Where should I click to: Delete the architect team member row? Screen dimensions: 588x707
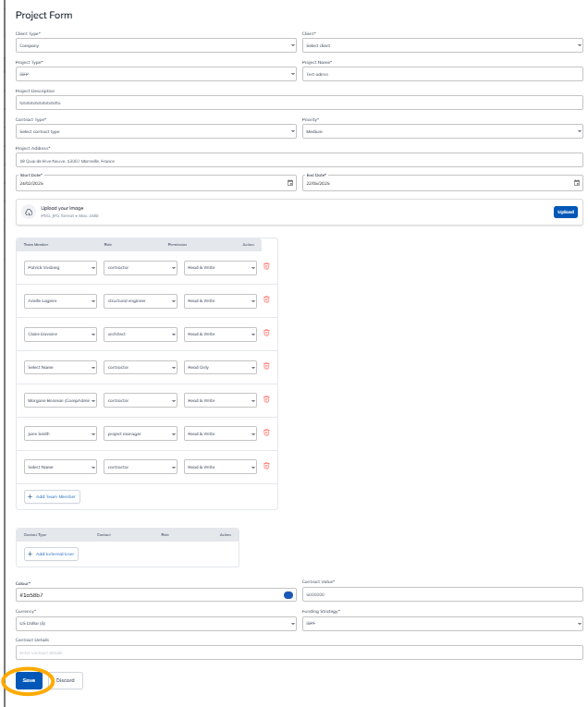266,334
